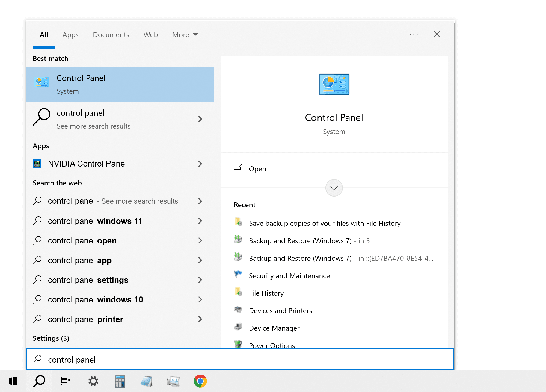The height and width of the screenshot is (392, 546).
Task: Click the Security and Maintenance flag icon
Action: [238, 274]
